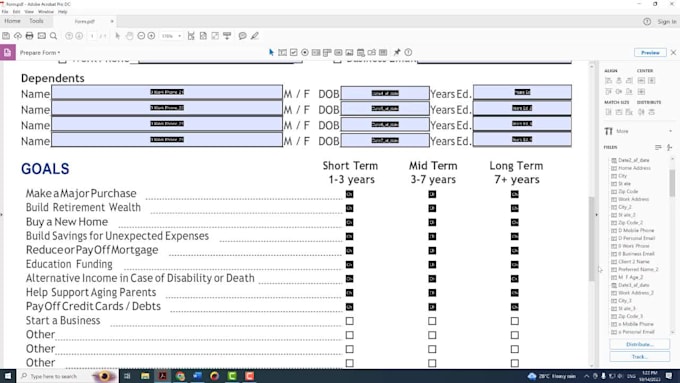Open File Explorer from the taskbar
Image resolution: width=680 pixels, height=383 pixels.
coord(145,376)
